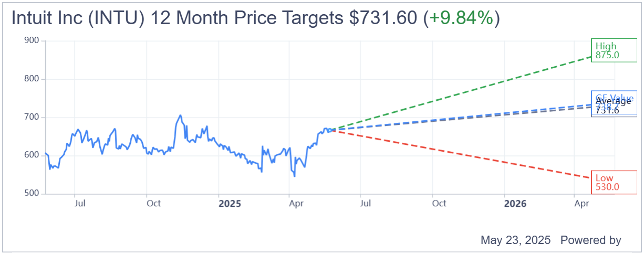This screenshot has width=644, height=254.
Task: Select the 700 y-axis tick label
Action: point(32,117)
